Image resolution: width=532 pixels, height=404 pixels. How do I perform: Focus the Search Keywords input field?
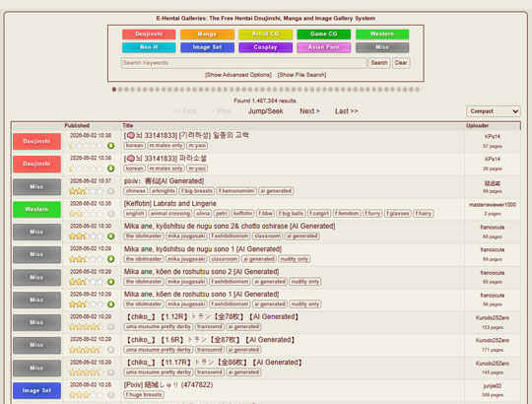(x=243, y=63)
